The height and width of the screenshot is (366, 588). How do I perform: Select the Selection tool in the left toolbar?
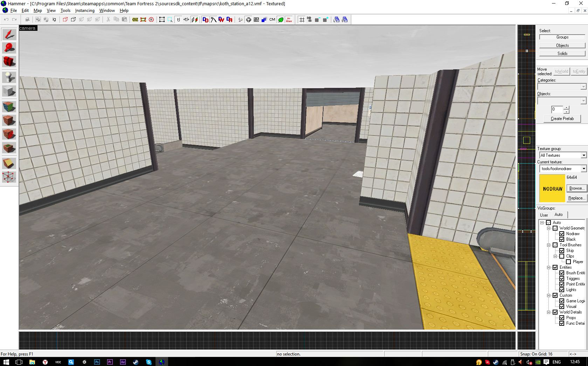tap(9, 34)
